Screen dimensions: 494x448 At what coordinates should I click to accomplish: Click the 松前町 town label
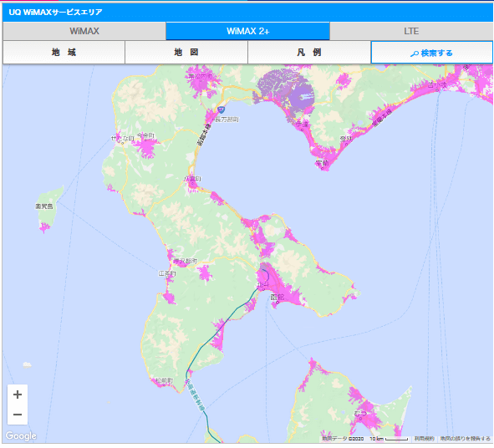click(x=164, y=381)
